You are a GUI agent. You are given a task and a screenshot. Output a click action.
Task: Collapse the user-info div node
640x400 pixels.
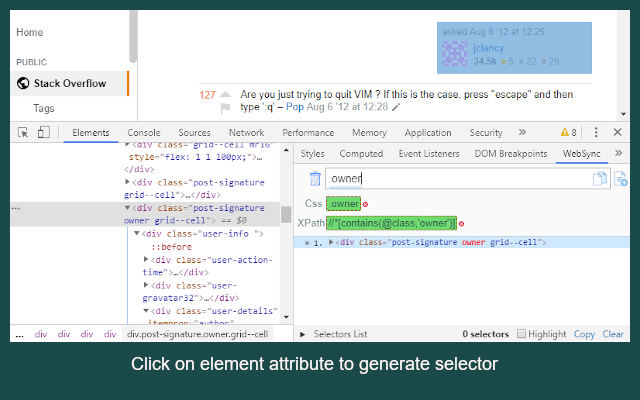click(x=137, y=234)
